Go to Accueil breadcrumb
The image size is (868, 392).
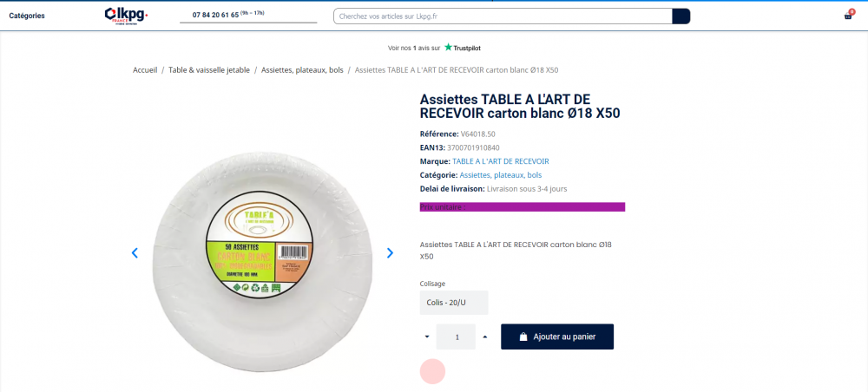click(x=145, y=69)
